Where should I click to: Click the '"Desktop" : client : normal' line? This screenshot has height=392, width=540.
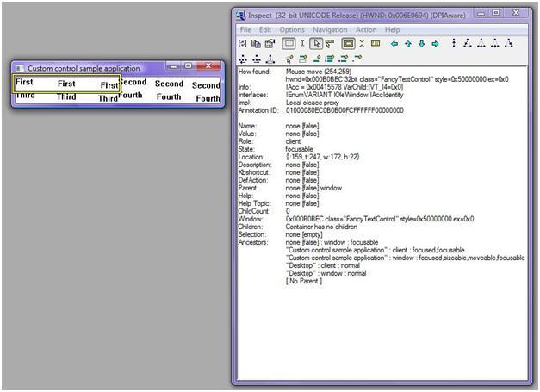(323, 265)
